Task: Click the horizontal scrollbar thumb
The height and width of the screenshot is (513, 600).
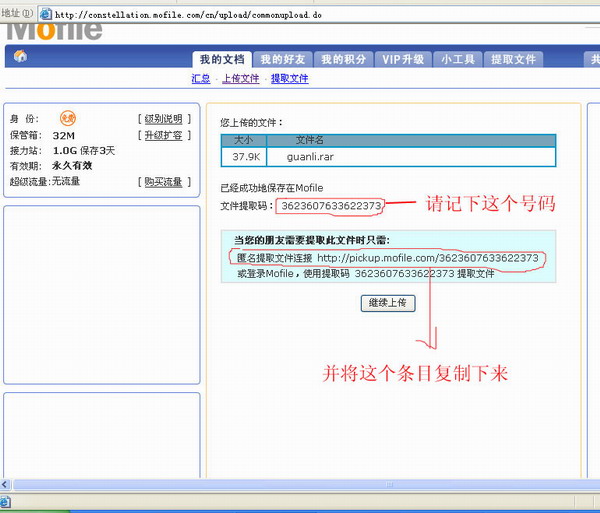Action: click(306, 484)
